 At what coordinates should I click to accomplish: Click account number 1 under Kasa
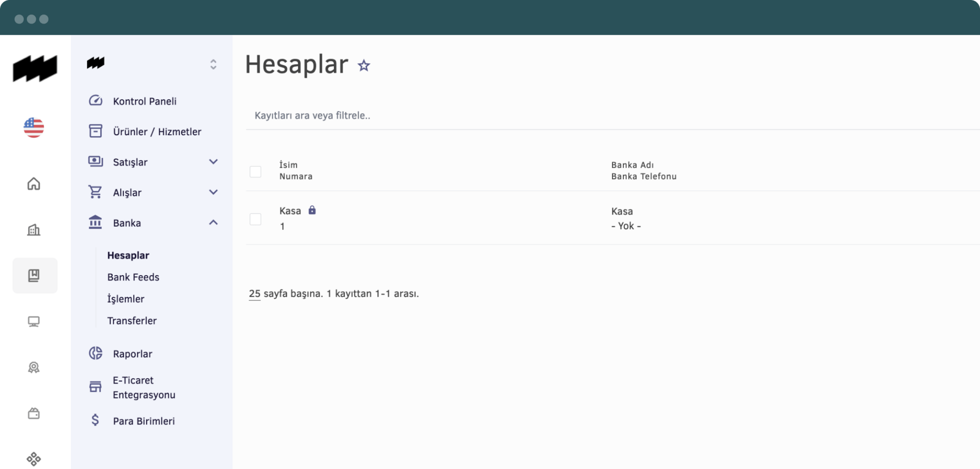[x=282, y=226]
